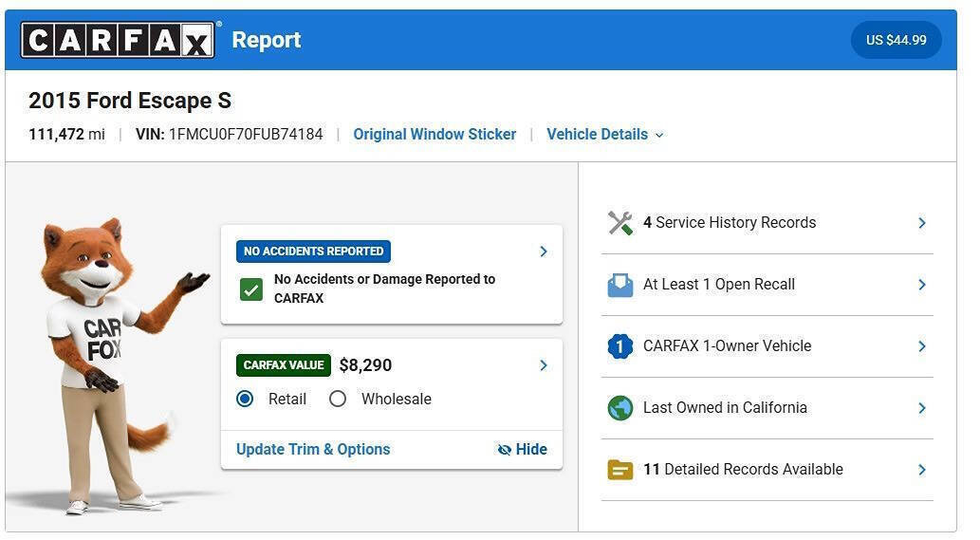The height and width of the screenshot is (540, 980).
Task: Expand the Vehicle Details dropdown
Action: pyautogui.click(x=605, y=135)
